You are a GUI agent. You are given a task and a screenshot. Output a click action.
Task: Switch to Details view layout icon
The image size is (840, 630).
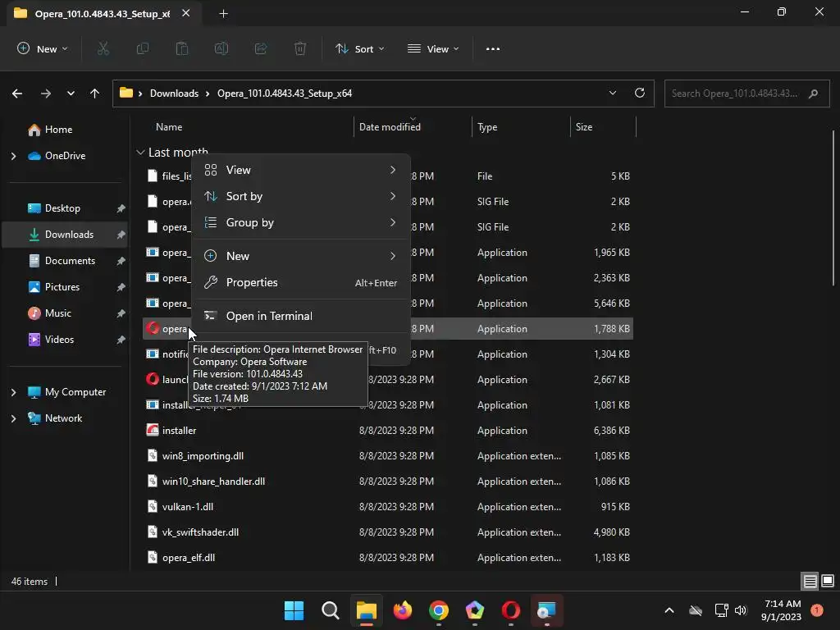click(810, 581)
